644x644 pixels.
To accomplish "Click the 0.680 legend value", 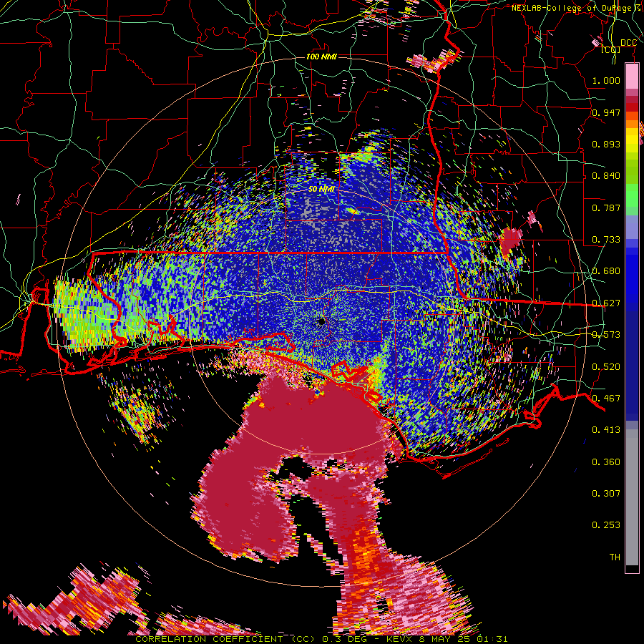I will point(606,271).
